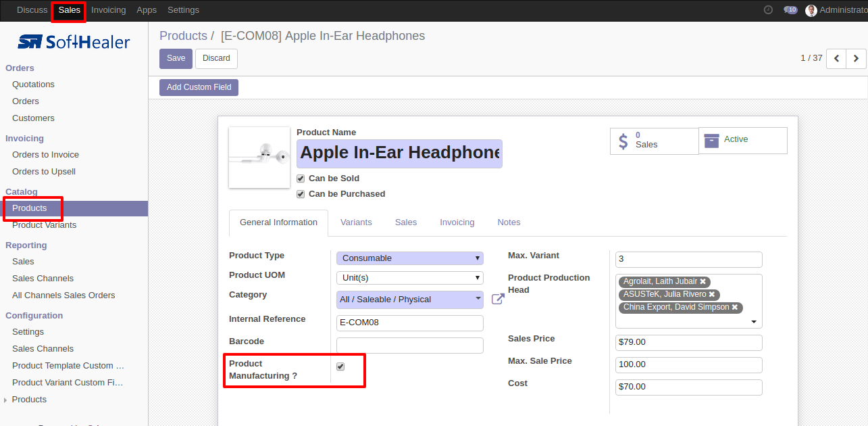Open Sales top menu

pyautogui.click(x=69, y=10)
